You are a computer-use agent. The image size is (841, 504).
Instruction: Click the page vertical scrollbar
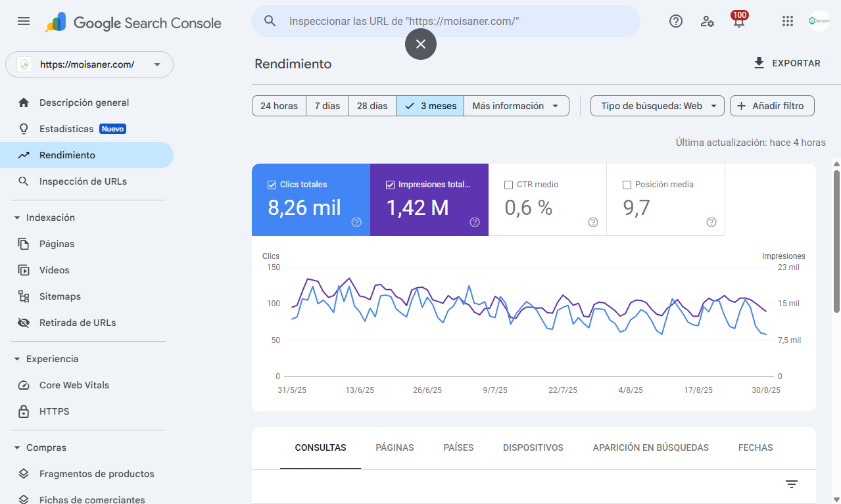836,243
